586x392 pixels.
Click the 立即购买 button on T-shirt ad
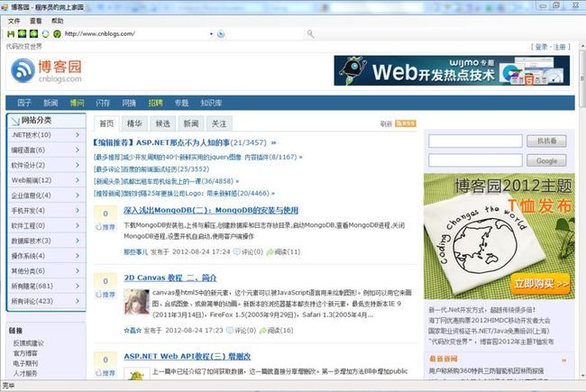point(541,284)
